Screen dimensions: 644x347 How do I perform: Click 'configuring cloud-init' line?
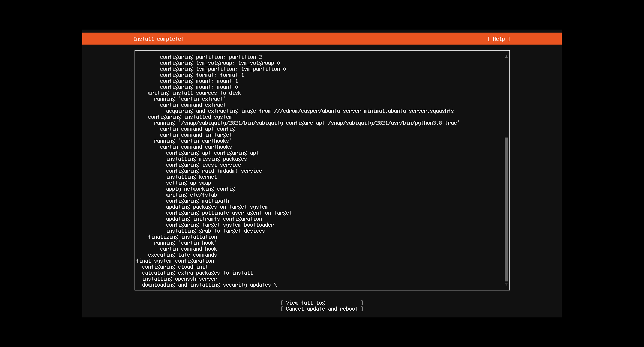(175, 267)
